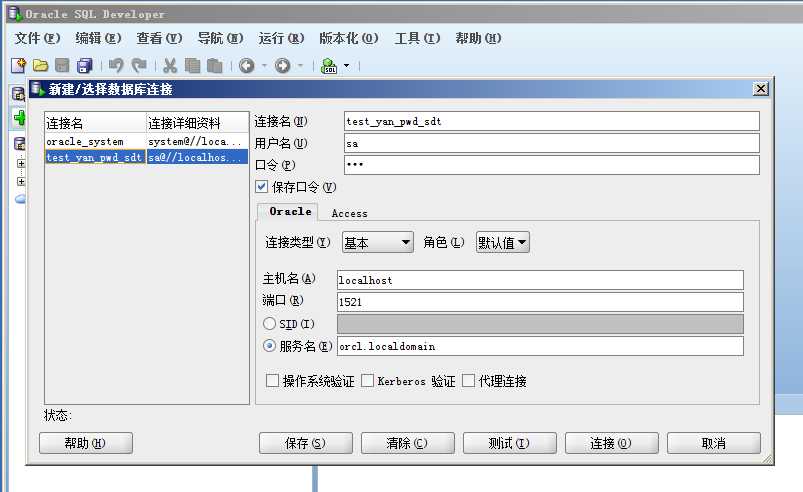
Task: Click the 连接 button
Action: pyautogui.click(x=611, y=443)
